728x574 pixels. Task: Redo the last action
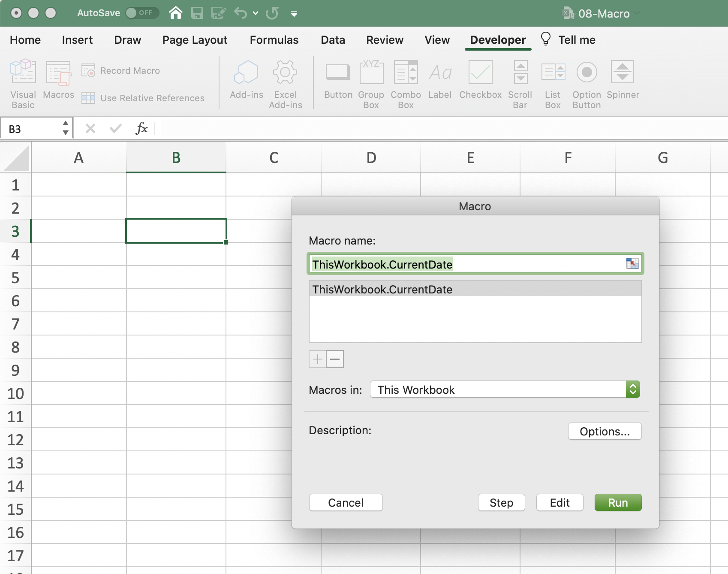[272, 13]
